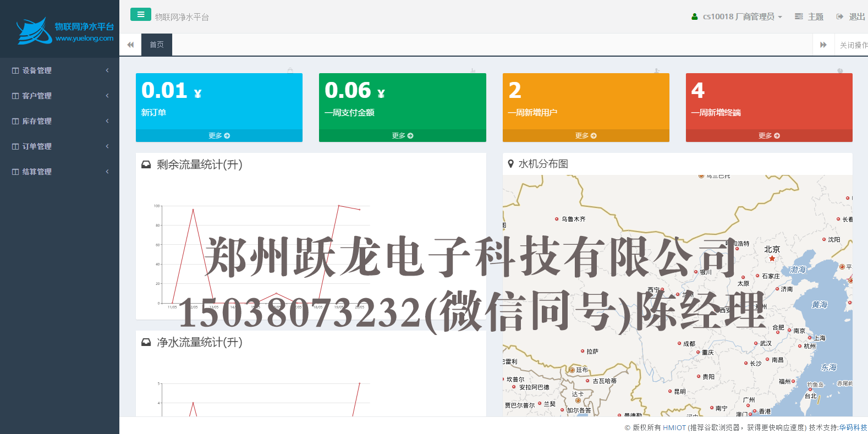Screen dimensions: 868x434
Task: Click the 水机分布图 panel title
Action: (543, 164)
